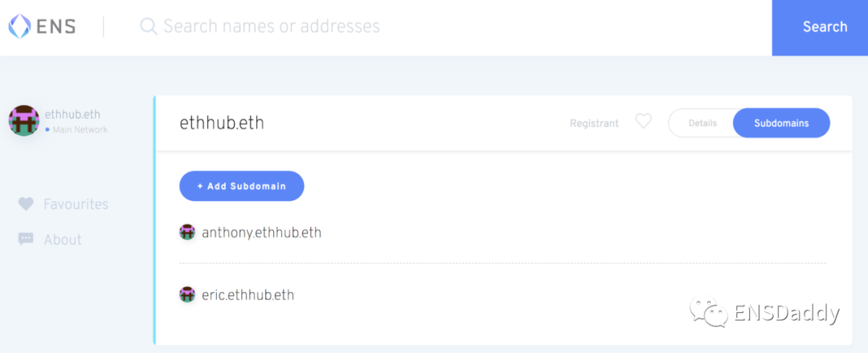Click the Favourites heart icon in sidebar
This screenshot has width=868, height=353.
tap(26, 204)
